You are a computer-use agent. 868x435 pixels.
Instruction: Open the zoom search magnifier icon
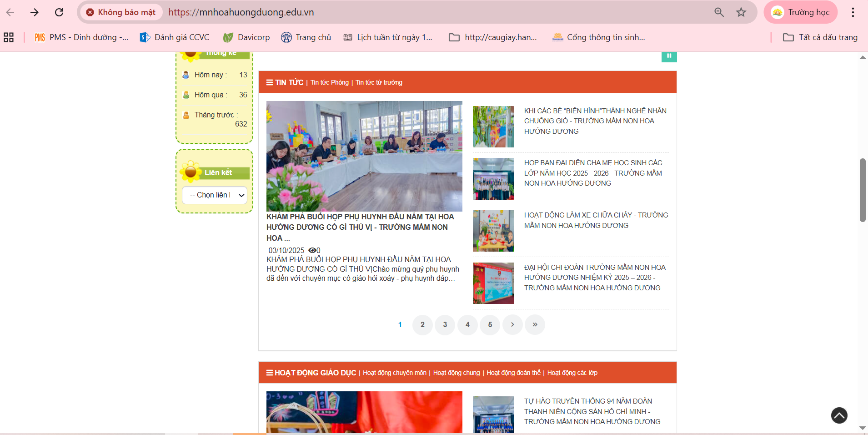[719, 12]
